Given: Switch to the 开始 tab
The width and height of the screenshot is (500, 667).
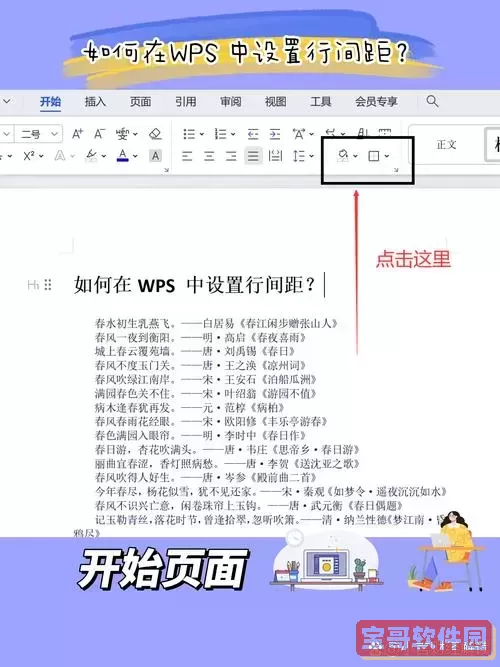Looking at the screenshot, I should [50, 102].
